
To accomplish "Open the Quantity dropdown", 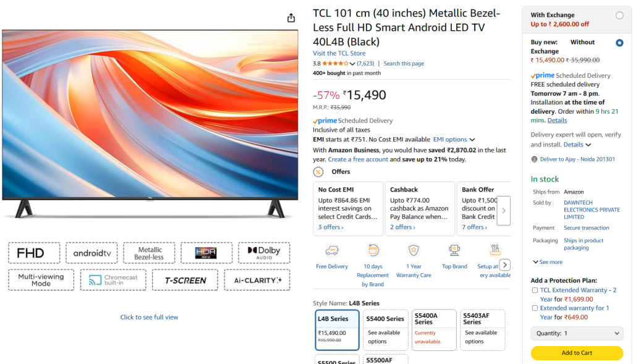I will 576,333.
